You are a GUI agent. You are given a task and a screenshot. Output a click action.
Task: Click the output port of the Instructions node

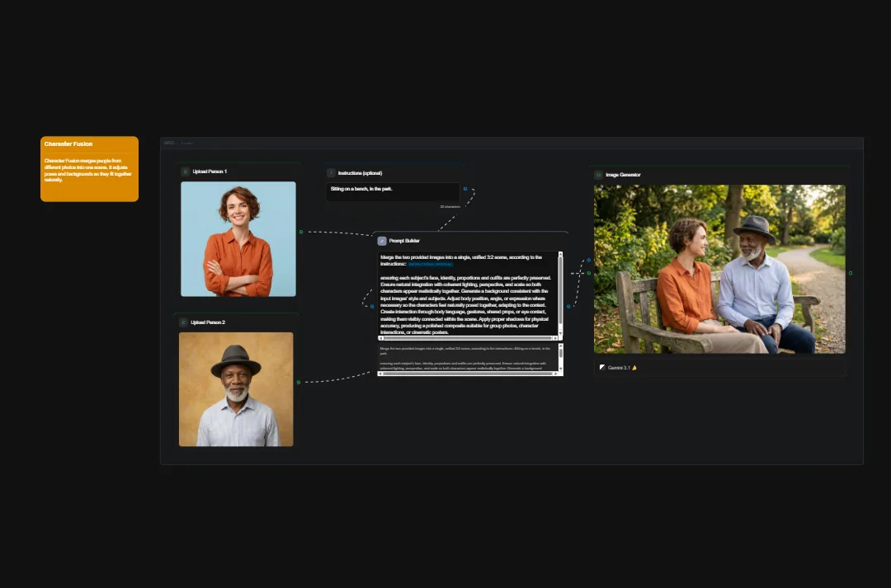click(466, 189)
